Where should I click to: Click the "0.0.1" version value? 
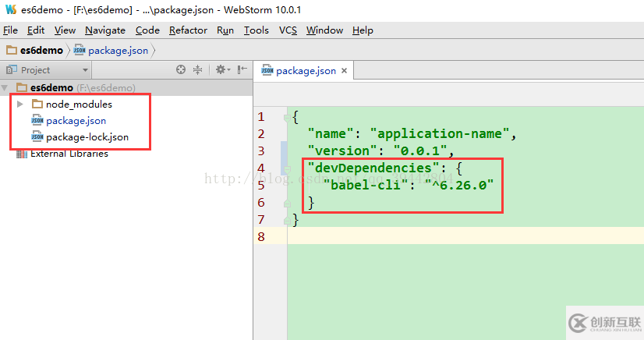[420, 151]
